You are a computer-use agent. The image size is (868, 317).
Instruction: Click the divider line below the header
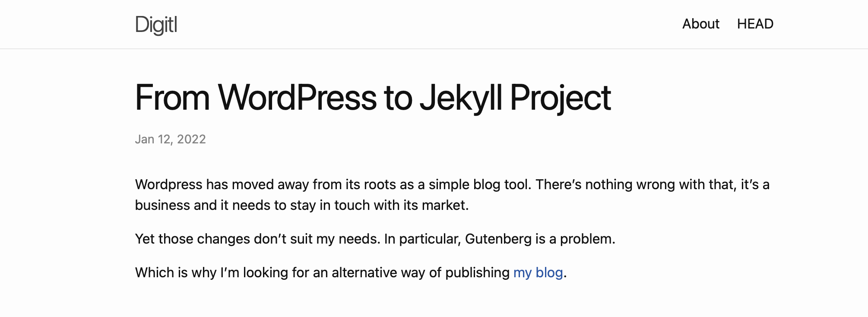coord(432,50)
